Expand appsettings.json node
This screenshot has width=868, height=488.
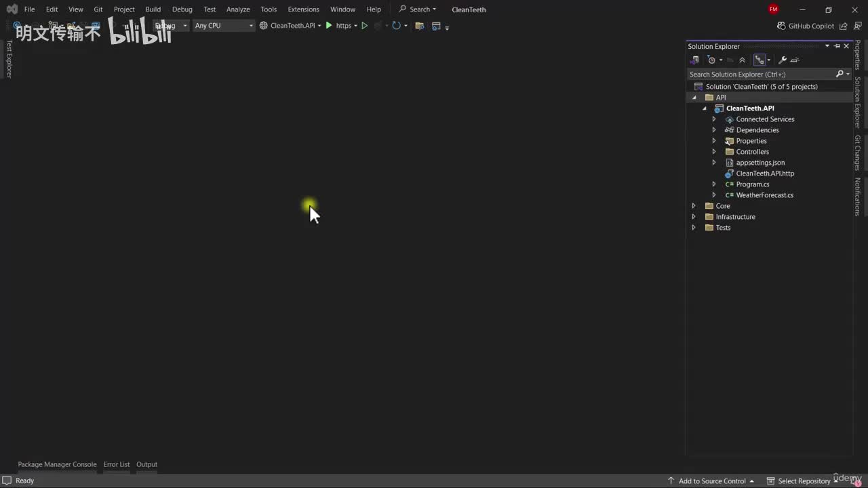(x=713, y=163)
